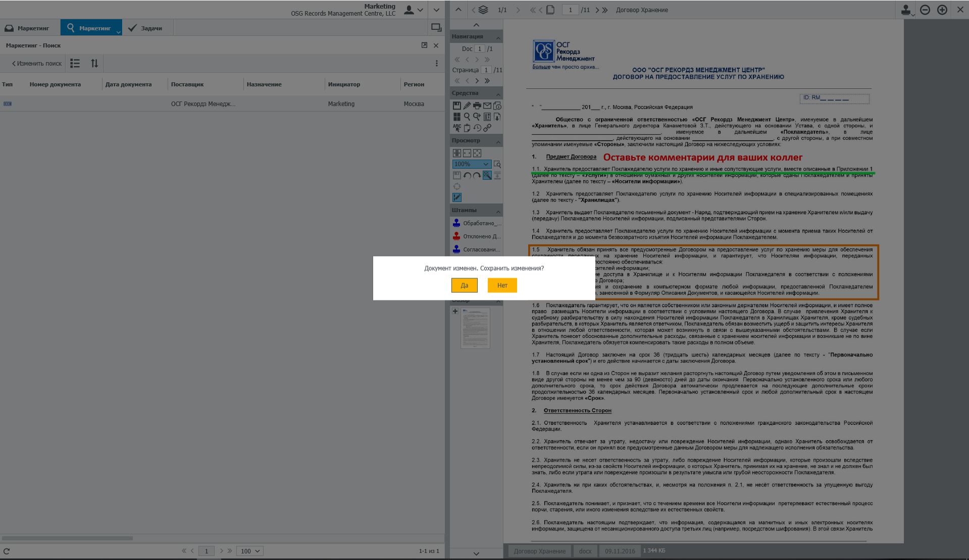Click the plus icon beside the thumbnail
969x560 pixels.
(x=455, y=312)
